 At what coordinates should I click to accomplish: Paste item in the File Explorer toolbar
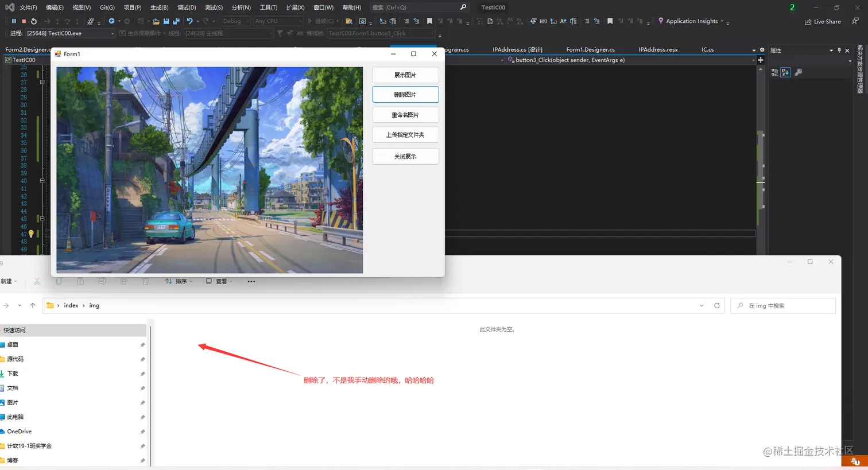tap(80, 281)
